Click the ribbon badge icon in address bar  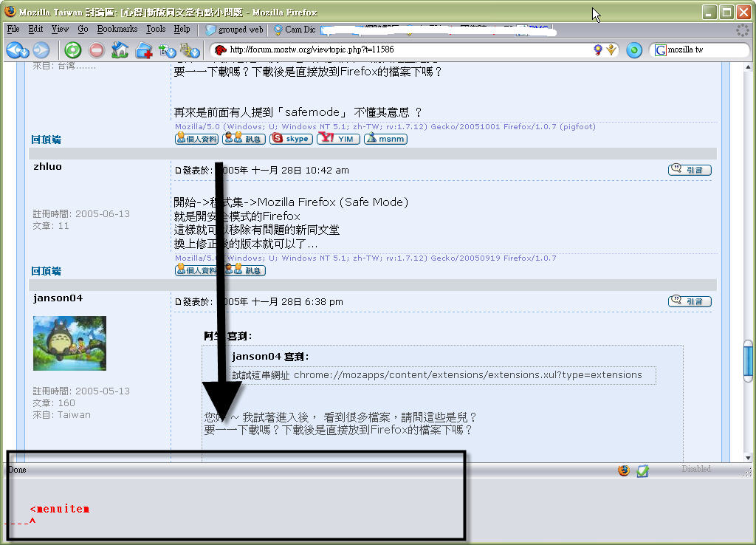point(598,49)
